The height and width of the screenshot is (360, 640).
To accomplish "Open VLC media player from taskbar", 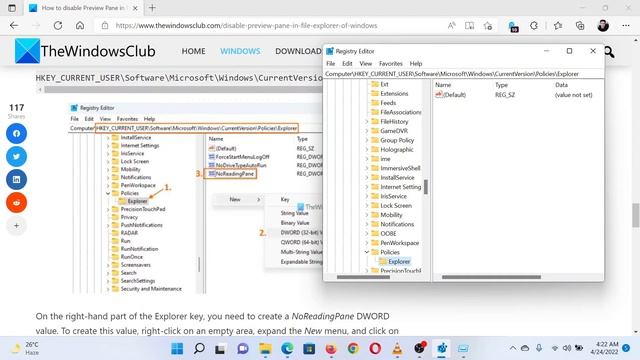I will tap(397, 349).
